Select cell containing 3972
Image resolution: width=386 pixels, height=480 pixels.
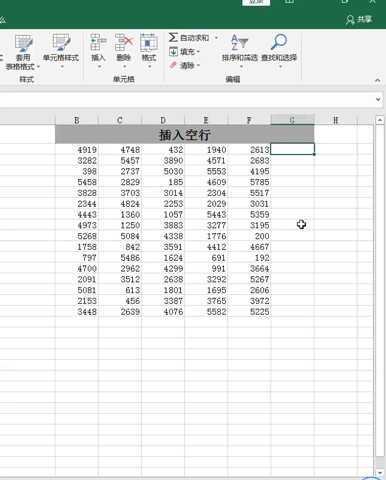249,301
